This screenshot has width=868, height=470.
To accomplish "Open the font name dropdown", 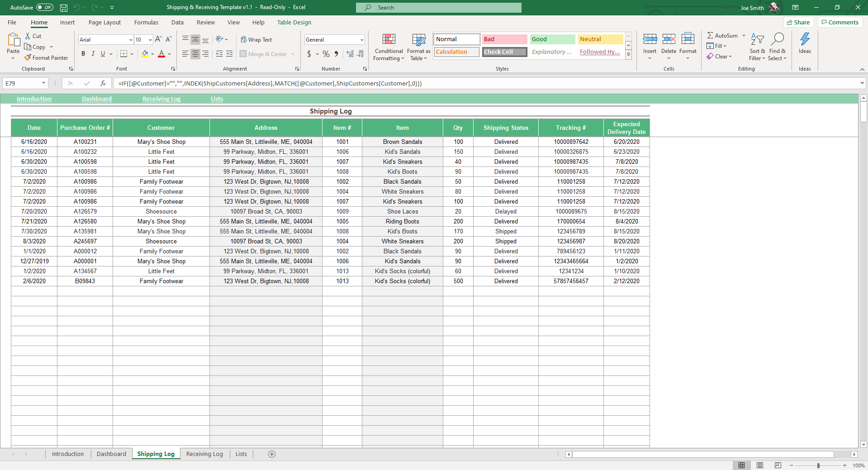I will click(130, 39).
